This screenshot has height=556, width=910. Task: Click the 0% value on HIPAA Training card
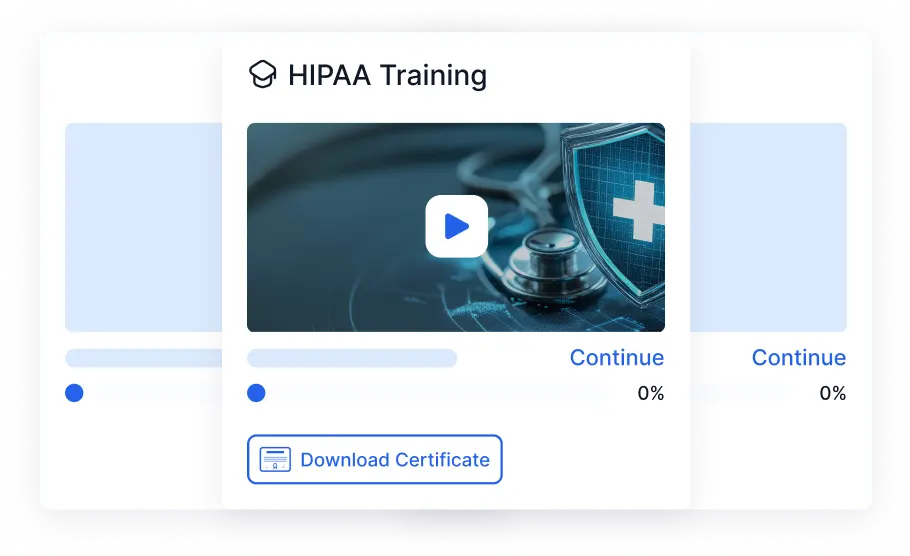(651, 393)
